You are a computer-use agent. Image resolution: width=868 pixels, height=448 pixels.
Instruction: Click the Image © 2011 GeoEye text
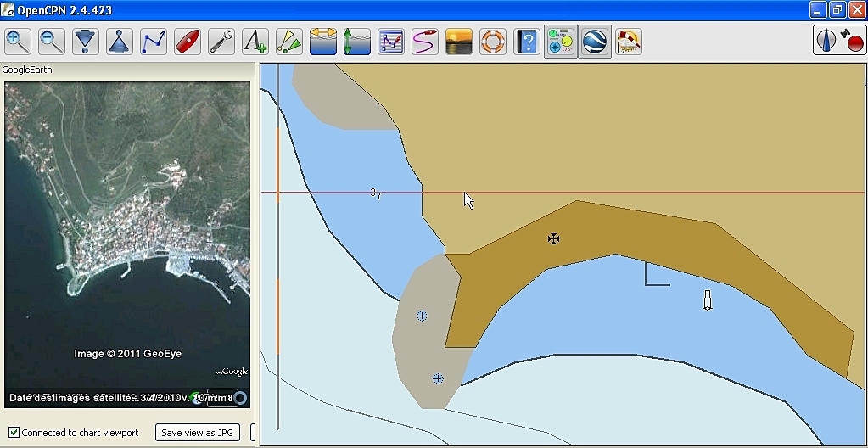[128, 353]
